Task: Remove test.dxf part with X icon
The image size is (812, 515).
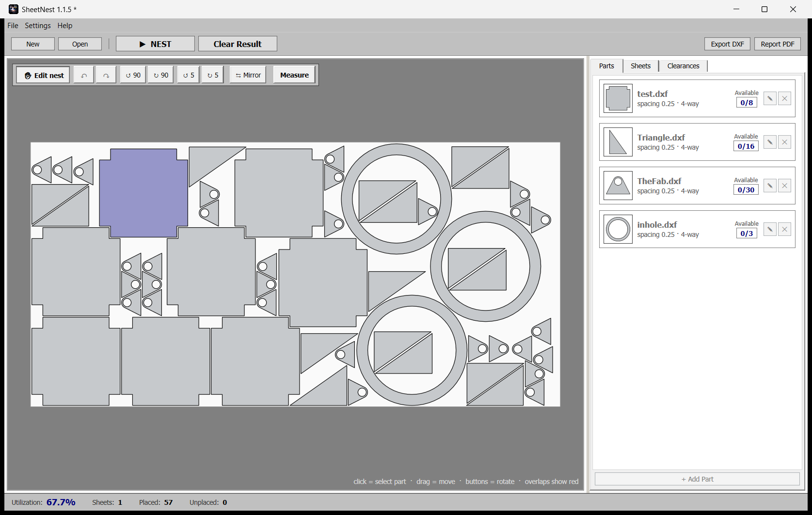Action: coord(785,98)
